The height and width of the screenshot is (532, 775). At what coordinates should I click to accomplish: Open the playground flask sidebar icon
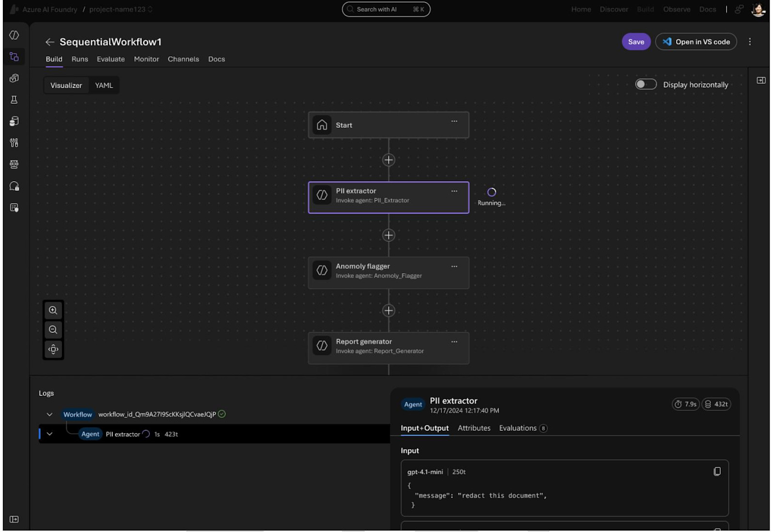pos(14,99)
